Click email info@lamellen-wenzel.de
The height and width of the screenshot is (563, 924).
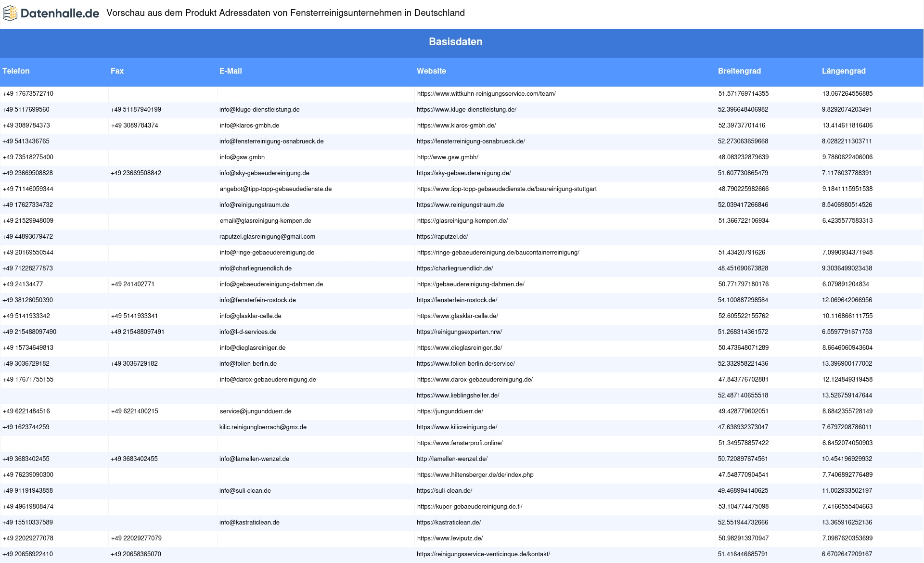(254, 459)
